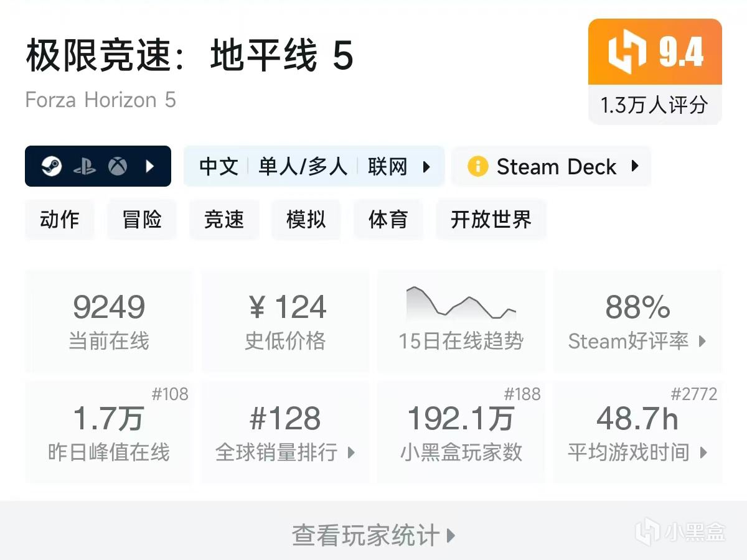Click the Xiaoheihe logo in score badge

[x=627, y=52]
